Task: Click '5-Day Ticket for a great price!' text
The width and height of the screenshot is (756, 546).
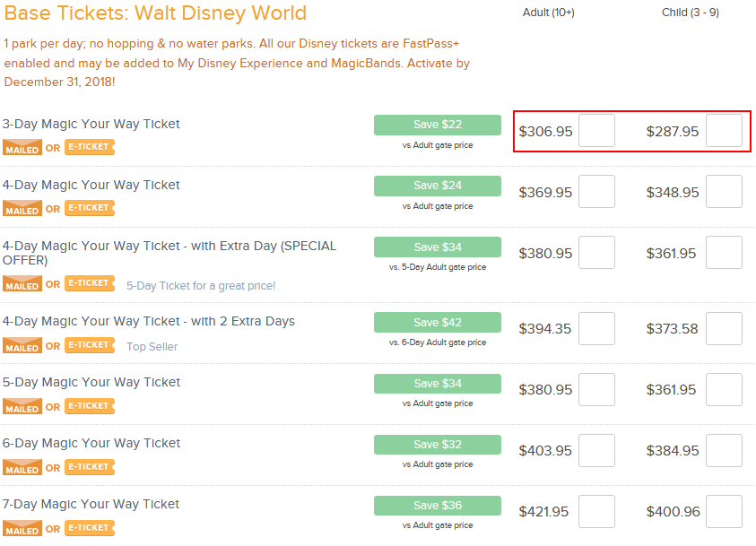Action: [x=201, y=286]
